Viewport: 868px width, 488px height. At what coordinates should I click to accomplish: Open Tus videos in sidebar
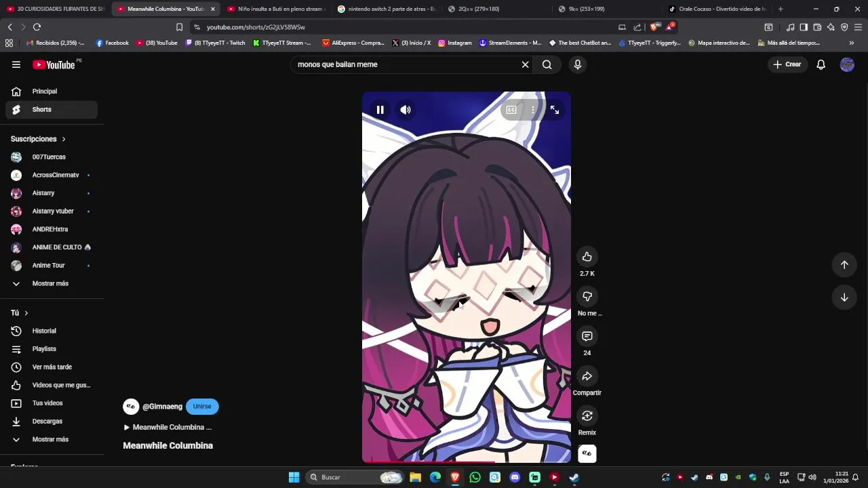(x=52, y=403)
